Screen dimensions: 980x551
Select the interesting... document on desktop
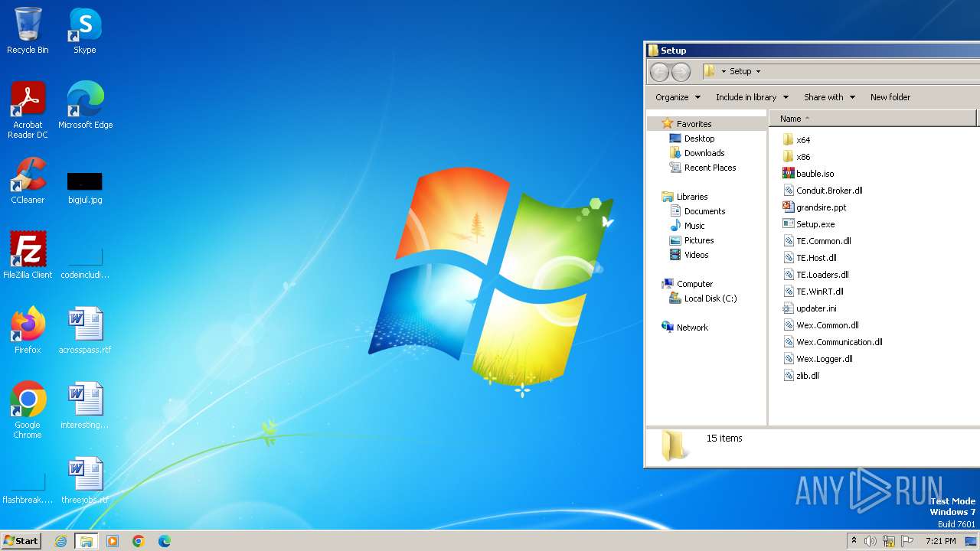85,406
